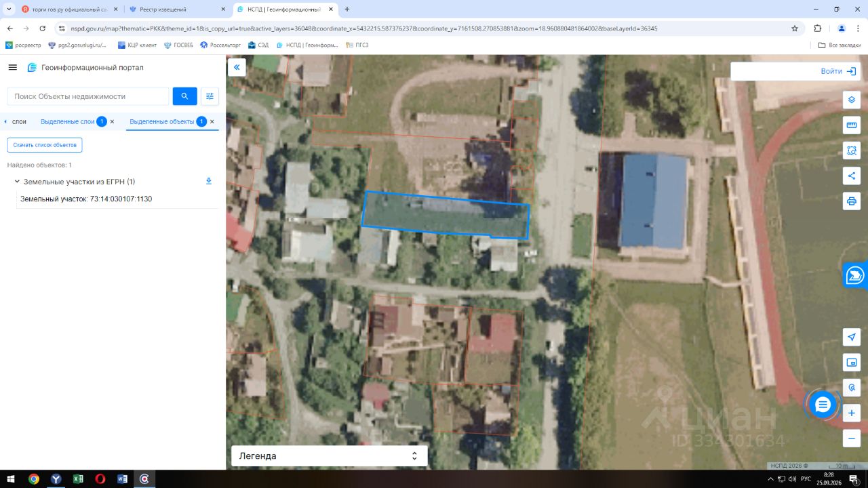Click the share map icon

(x=852, y=176)
